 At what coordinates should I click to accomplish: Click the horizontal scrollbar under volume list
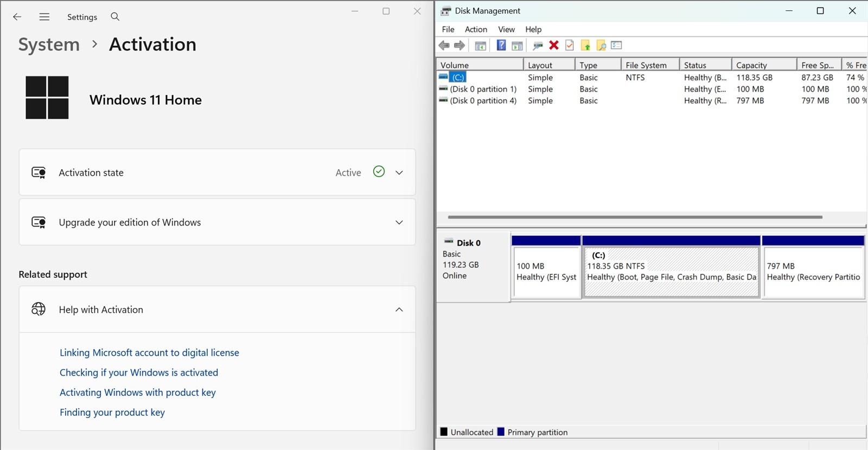pyautogui.click(x=635, y=217)
